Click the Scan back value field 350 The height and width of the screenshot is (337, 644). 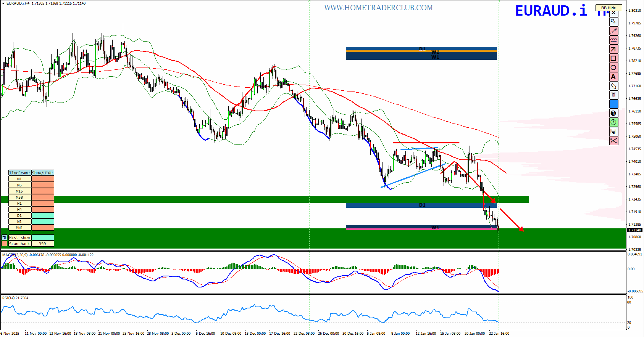pyautogui.click(x=42, y=244)
